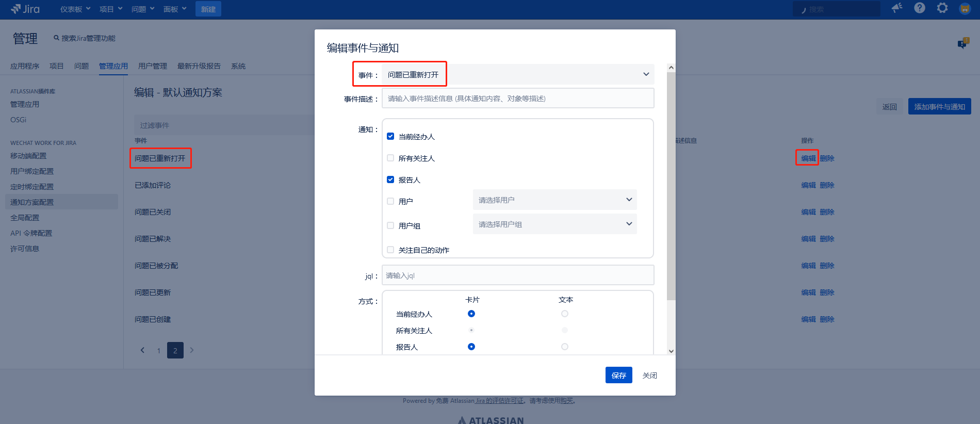Click the user avatar icon
The height and width of the screenshot is (424, 980).
tap(965, 8)
